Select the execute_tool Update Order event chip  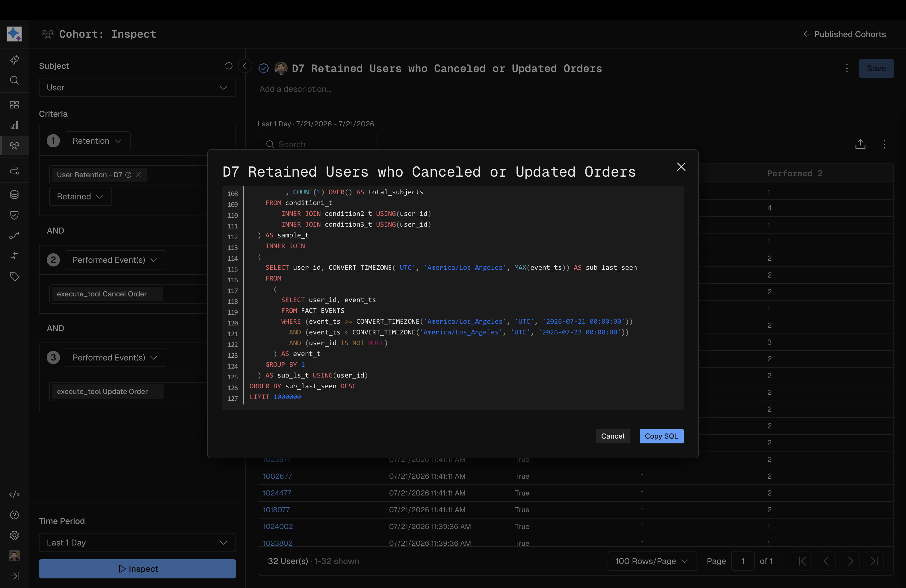[108, 391]
